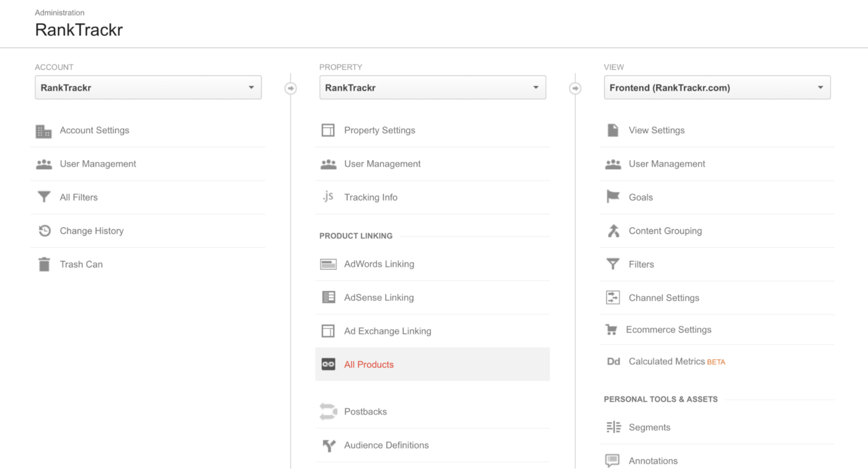
Task: Click the View column Filters funnel icon
Action: pos(613,264)
